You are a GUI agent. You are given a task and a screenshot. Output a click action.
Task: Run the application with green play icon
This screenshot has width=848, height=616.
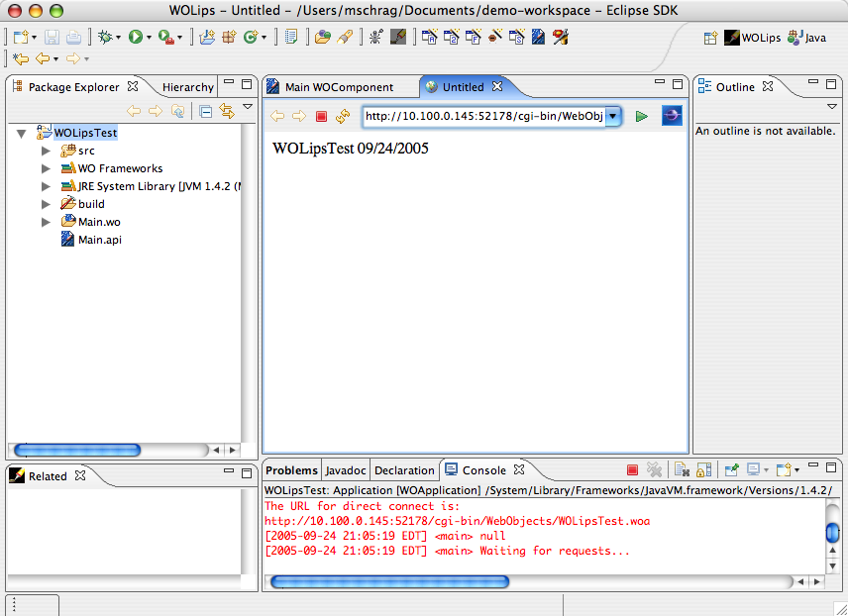135,38
